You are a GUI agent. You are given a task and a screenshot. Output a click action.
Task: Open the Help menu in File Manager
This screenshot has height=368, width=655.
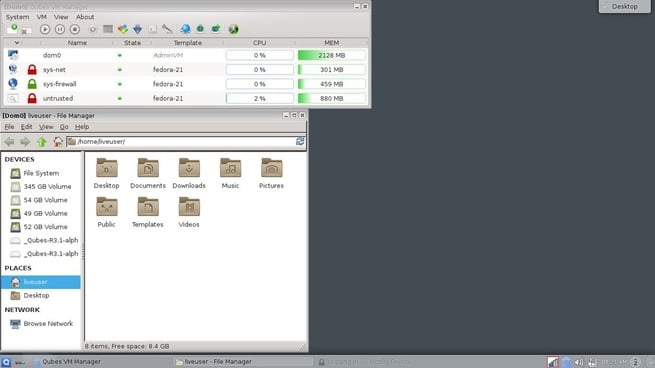click(82, 127)
